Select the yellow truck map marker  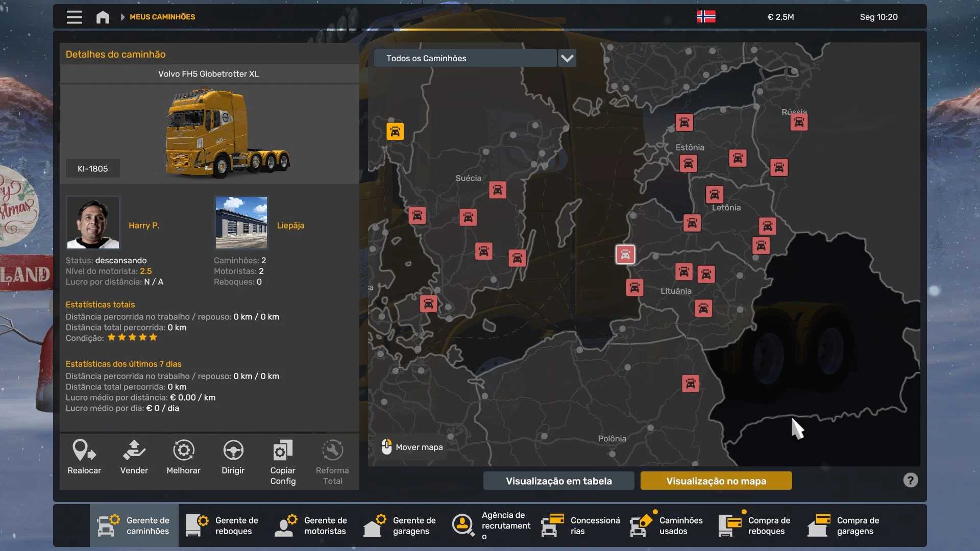(395, 132)
